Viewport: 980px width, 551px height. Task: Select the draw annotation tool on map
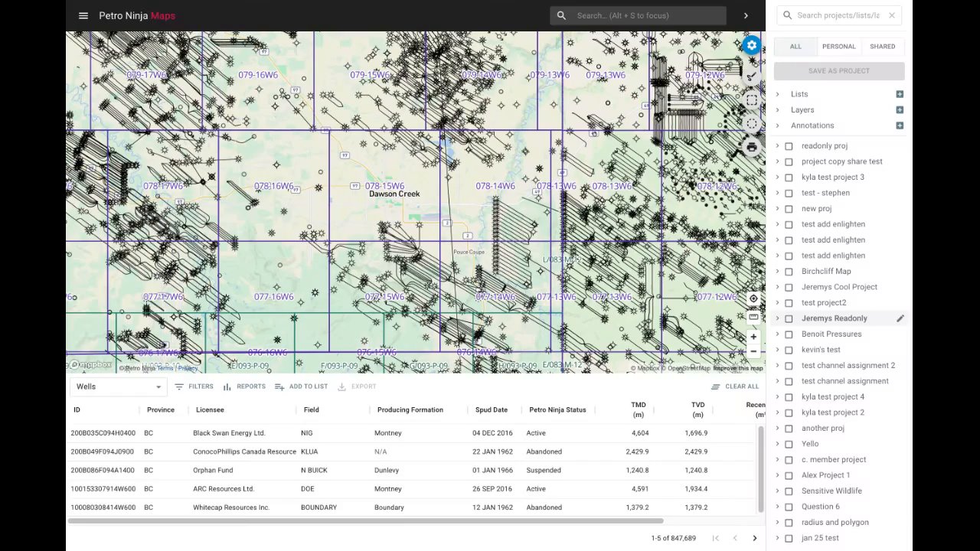pyautogui.click(x=752, y=76)
